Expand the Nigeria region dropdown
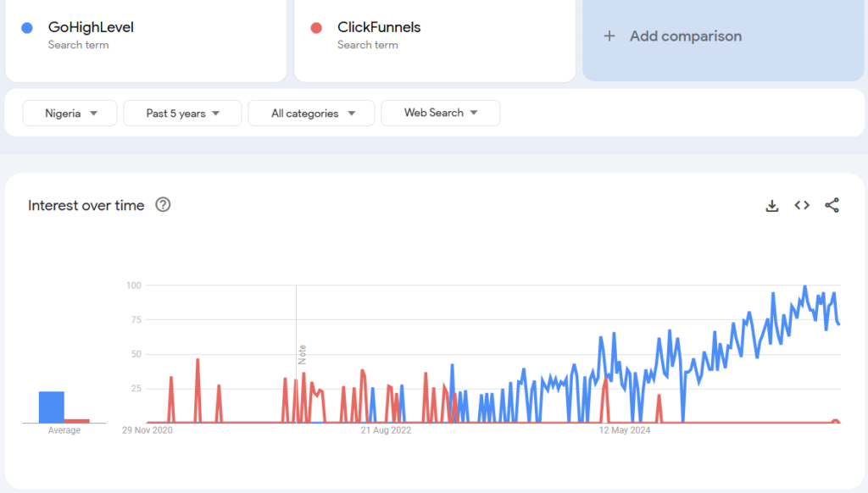This screenshot has width=868, height=493. 70,114
